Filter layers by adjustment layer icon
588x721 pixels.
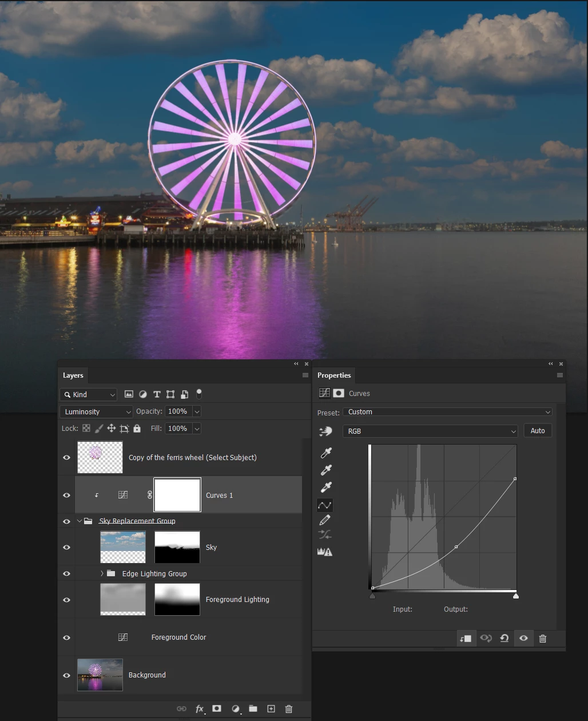(x=143, y=394)
